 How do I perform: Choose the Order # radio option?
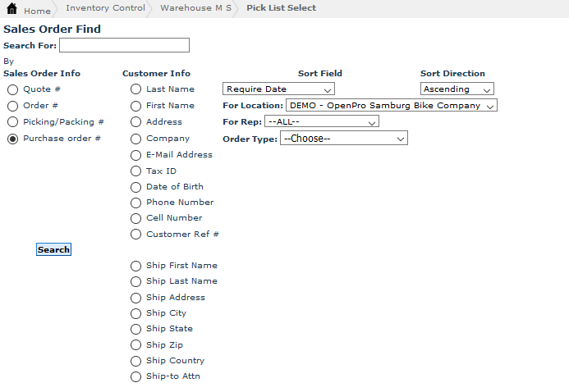pos(12,106)
